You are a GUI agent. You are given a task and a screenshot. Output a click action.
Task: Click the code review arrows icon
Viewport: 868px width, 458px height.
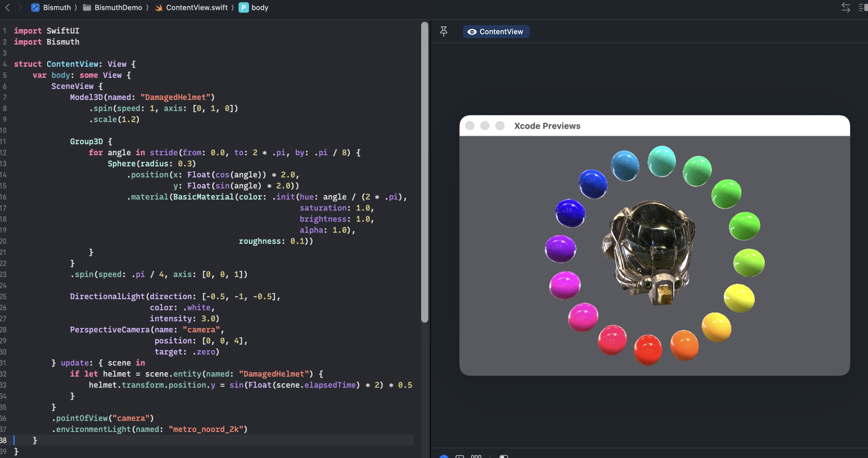coord(846,7)
